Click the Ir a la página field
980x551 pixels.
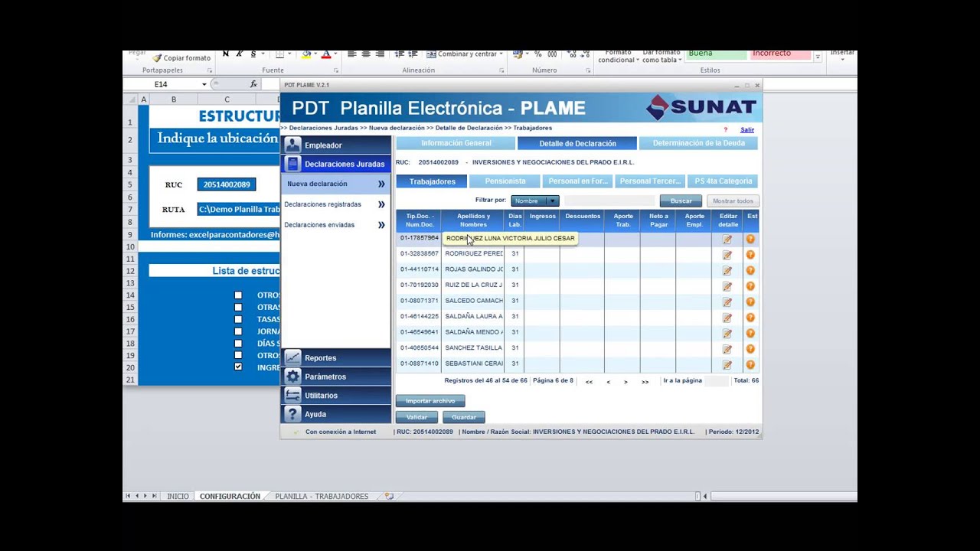click(717, 381)
